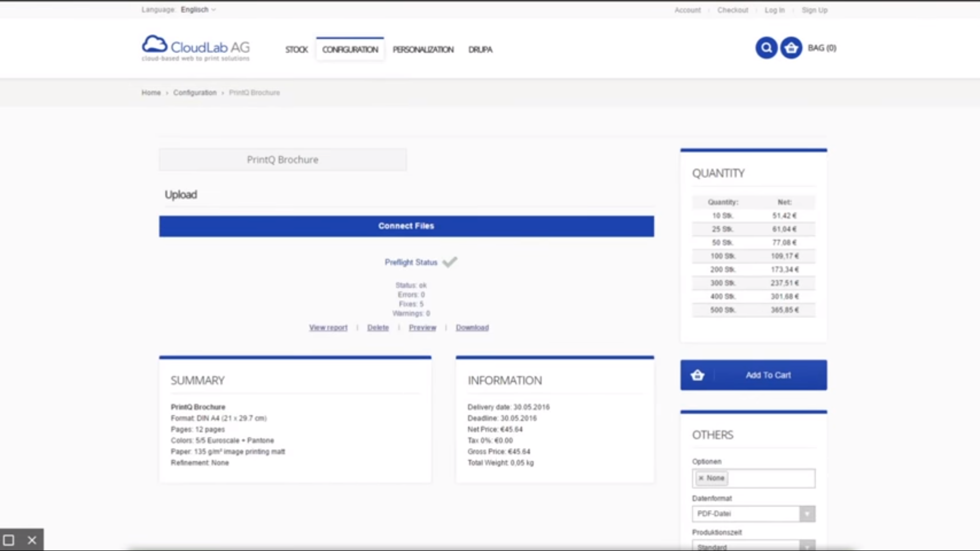
Task: Select the 25 Stk. quantity row
Action: pos(753,229)
